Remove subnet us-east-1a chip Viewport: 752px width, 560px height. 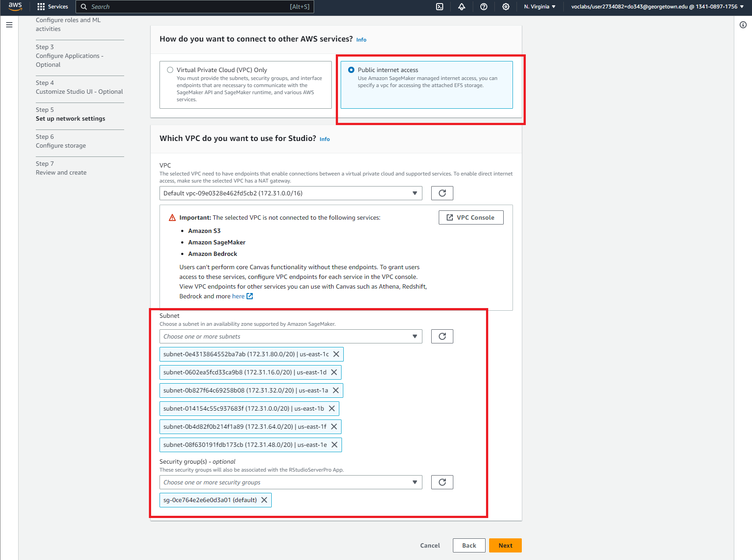coord(336,390)
